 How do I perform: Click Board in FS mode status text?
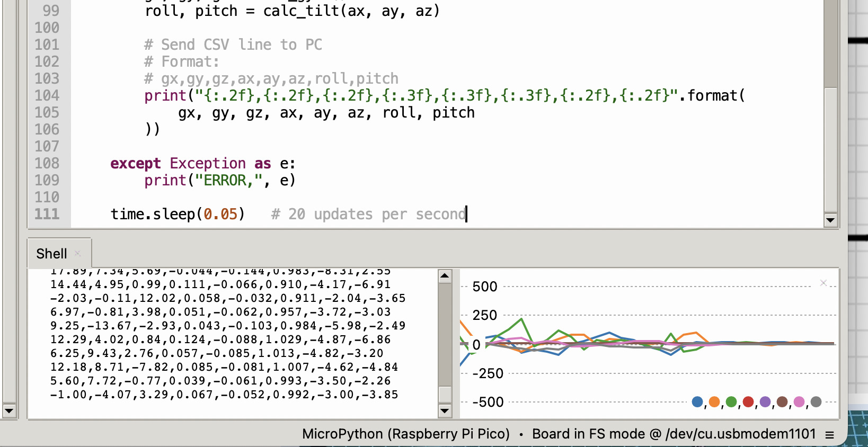(674, 434)
